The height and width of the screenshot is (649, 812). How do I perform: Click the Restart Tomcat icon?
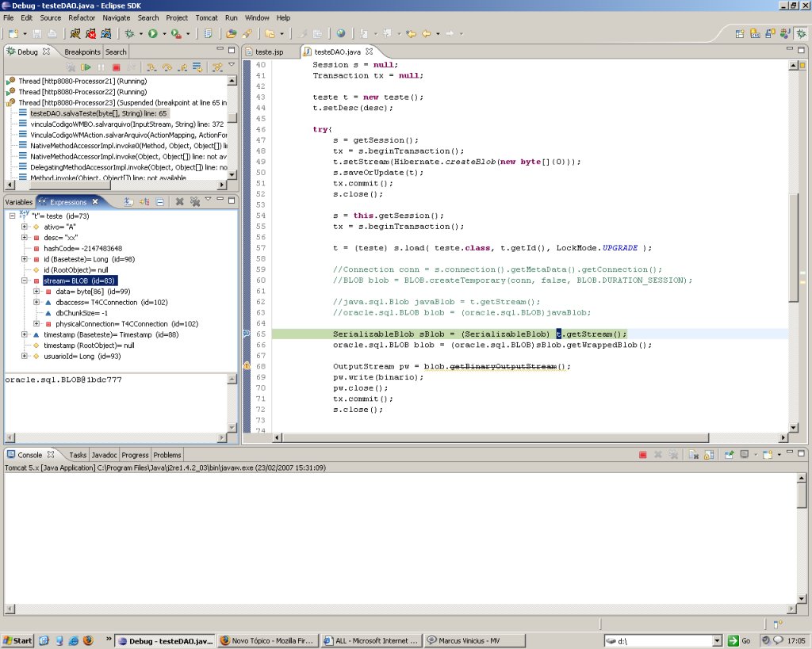[106, 33]
